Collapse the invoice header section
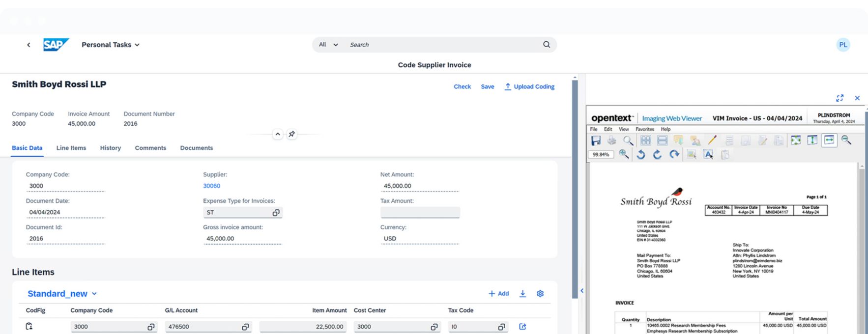The image size is (868, 334). pos(278,134)
